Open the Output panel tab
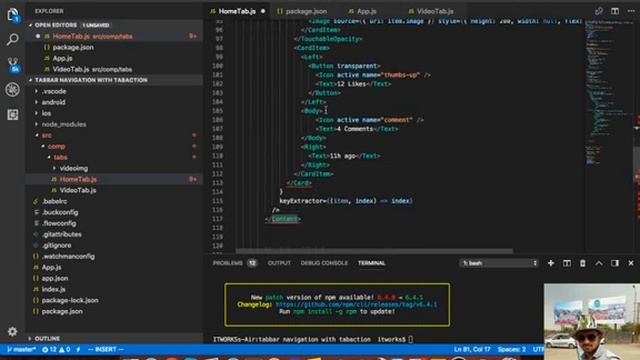640x360 pixels. [279, 263]
